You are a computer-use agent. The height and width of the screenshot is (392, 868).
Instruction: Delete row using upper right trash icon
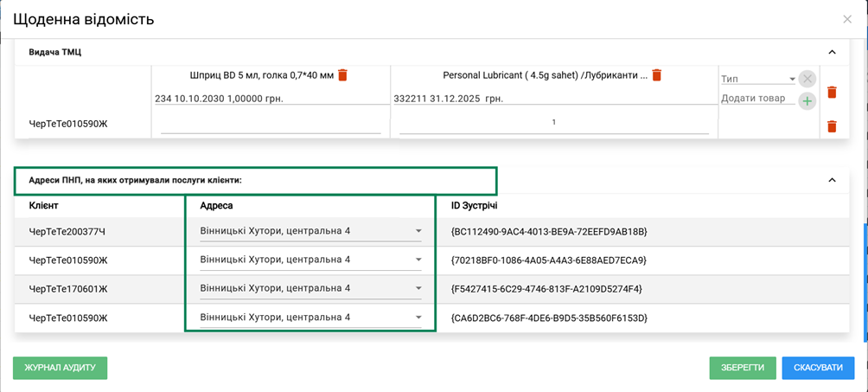click(831, 92)
